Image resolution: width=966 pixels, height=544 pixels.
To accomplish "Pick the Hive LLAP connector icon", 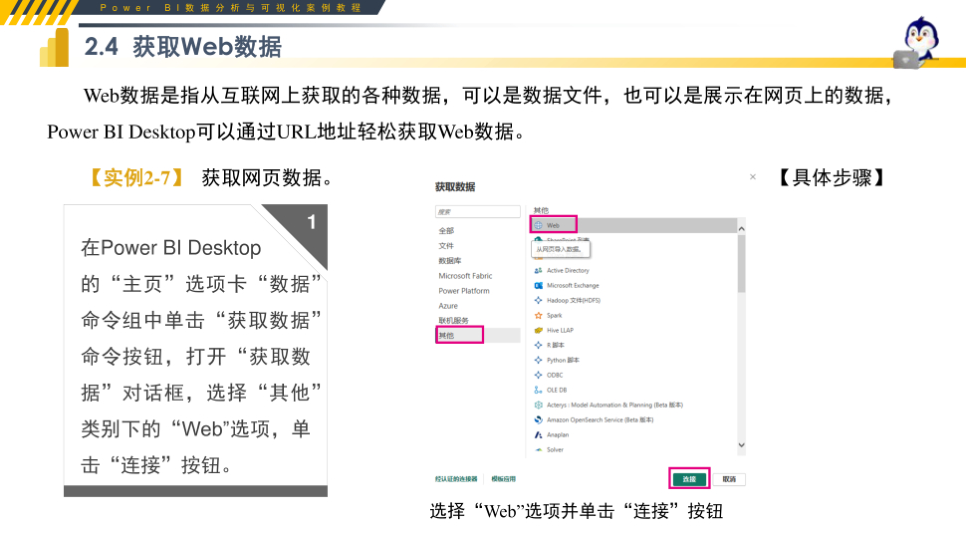I will (538, 330).
